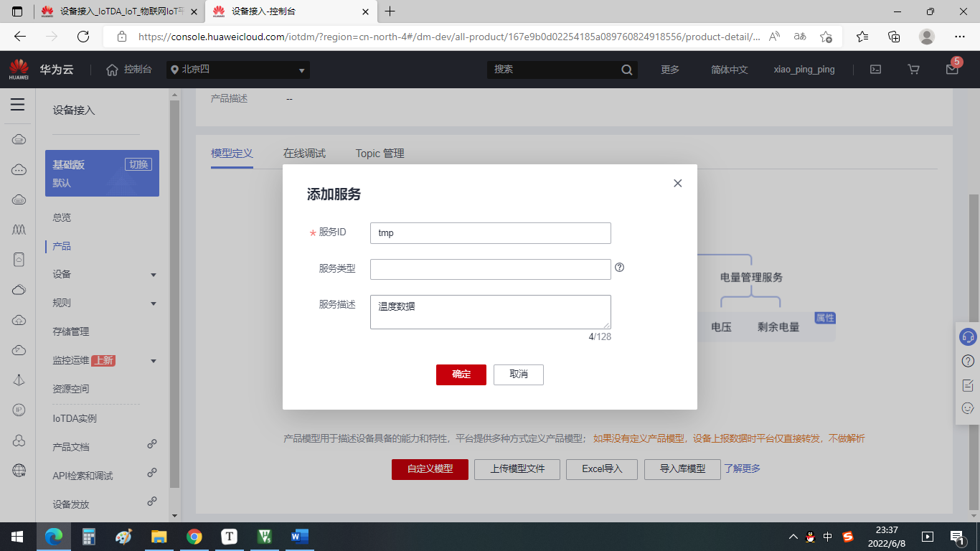Open 资源空间 in the sidebar
The image size is (980, 551).
tap(71, 389)
